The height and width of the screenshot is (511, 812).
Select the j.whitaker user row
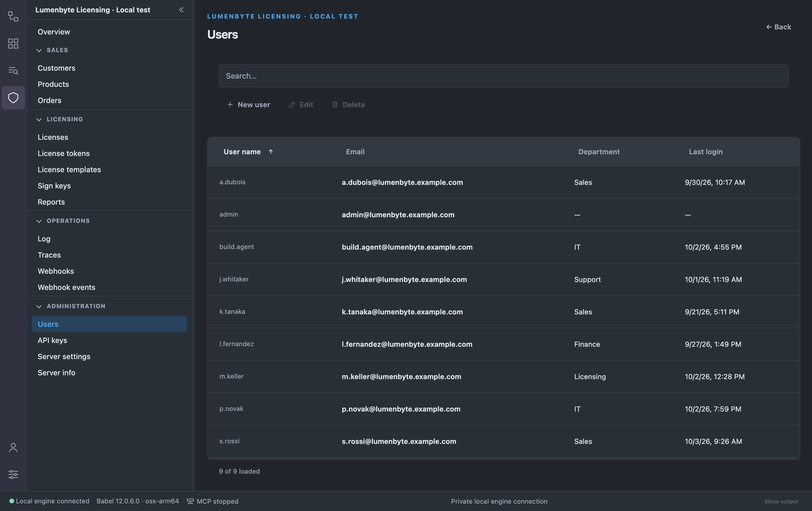coord(503,279)
